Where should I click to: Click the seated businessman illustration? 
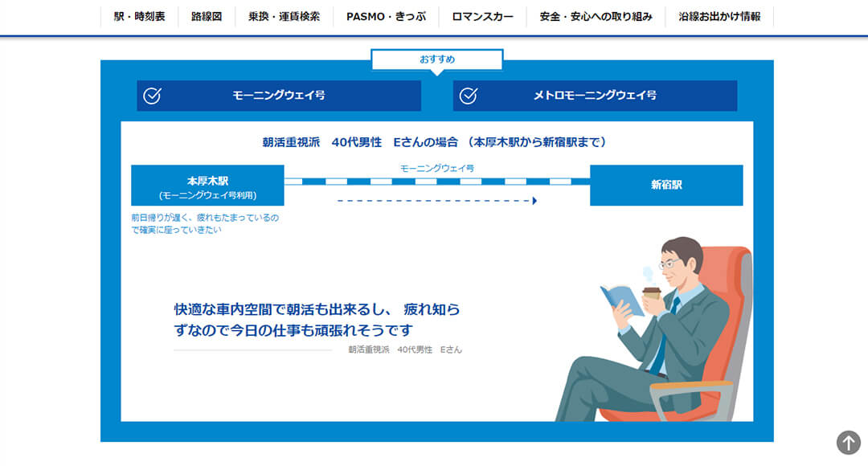[x=653, y=329]
